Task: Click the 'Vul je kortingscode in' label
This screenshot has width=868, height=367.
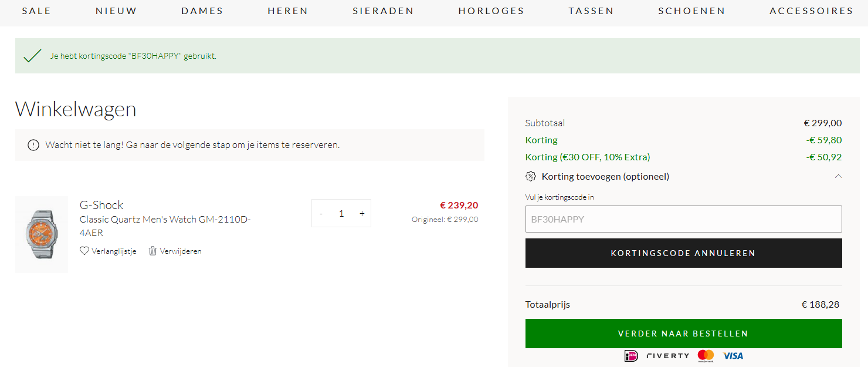Action: [x=560, y=197]
